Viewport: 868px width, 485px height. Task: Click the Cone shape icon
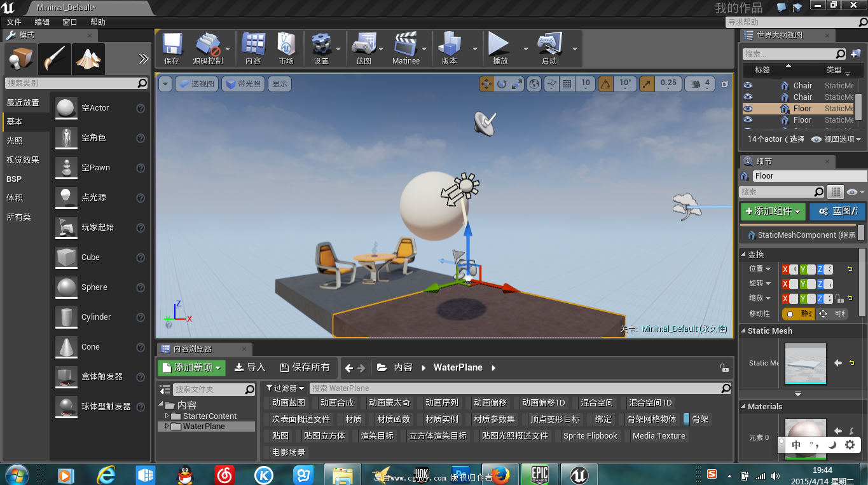coord(66,347)
